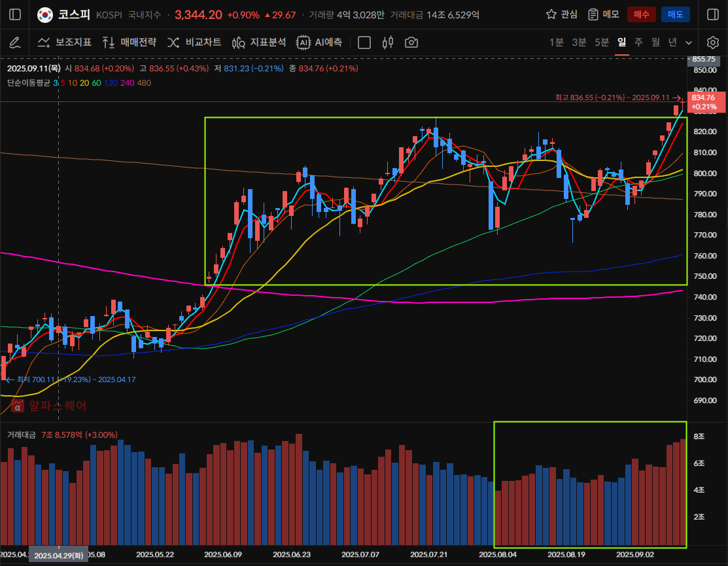Click the Korean flag KOSPI icon
The height and width of the screenshot is (566, 728).
coord(45,15)
